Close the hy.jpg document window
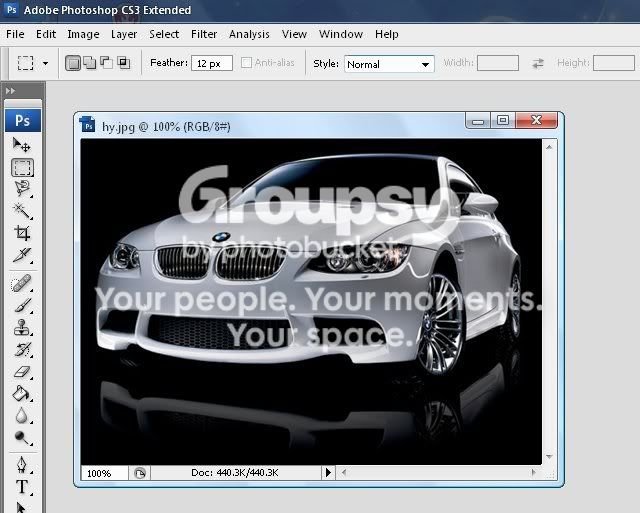The height and width of the screenshot is (513, 640). (x=536, y=120)
